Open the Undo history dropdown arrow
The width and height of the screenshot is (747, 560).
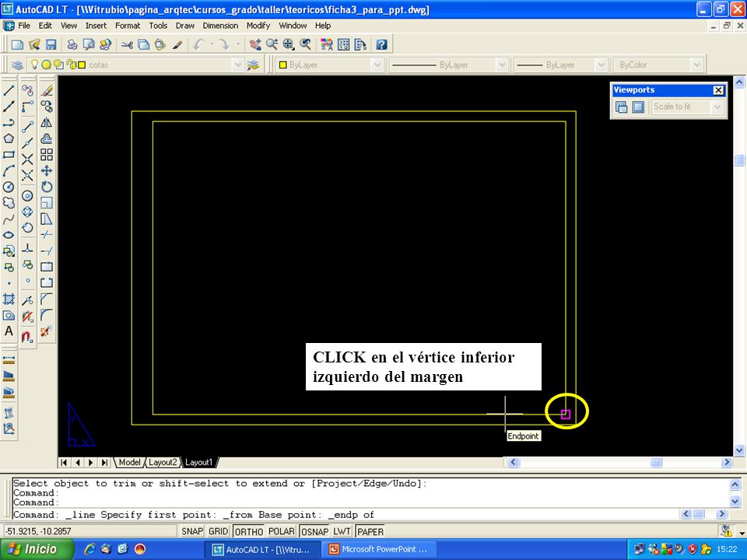212,45
